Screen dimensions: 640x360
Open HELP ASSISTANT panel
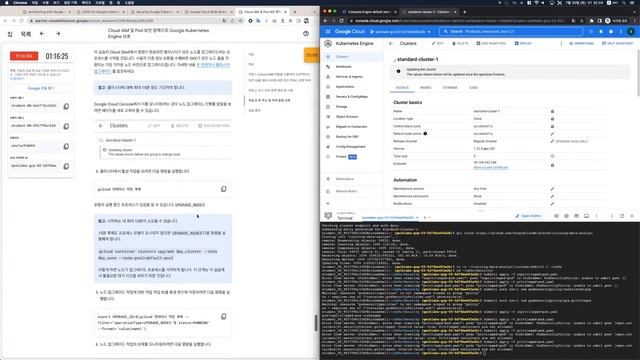point(617,43)
